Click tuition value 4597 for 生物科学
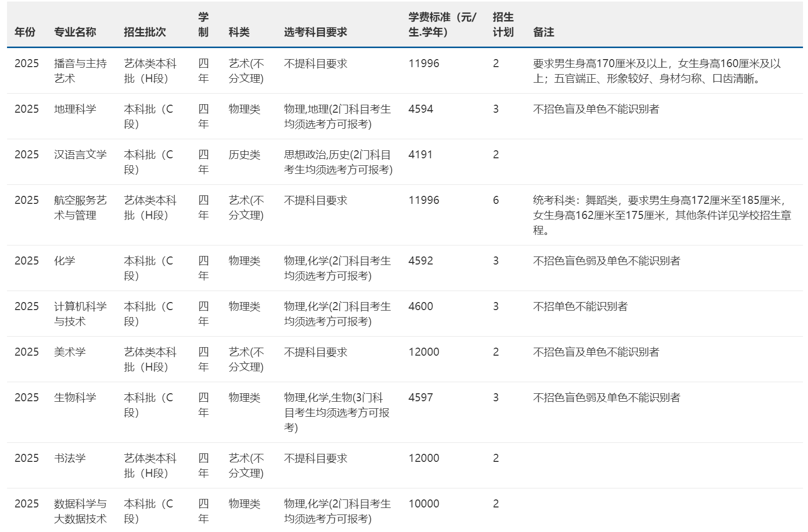This screenshot has height=532, width=808. pos(421,398)
